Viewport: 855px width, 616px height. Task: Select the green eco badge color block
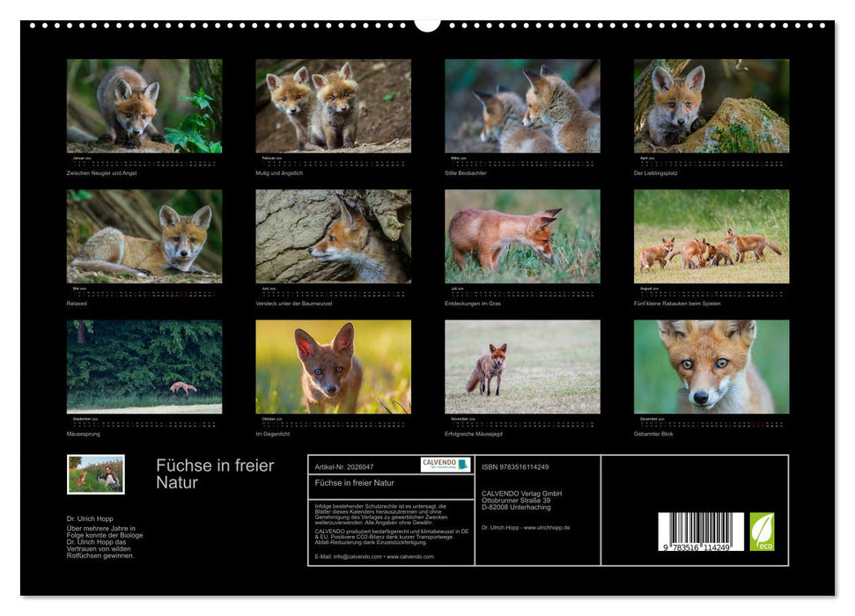pos(763,534)
